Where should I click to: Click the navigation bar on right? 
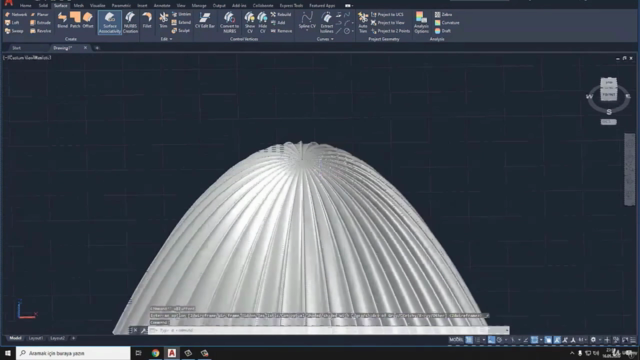[x=630, y=169]
